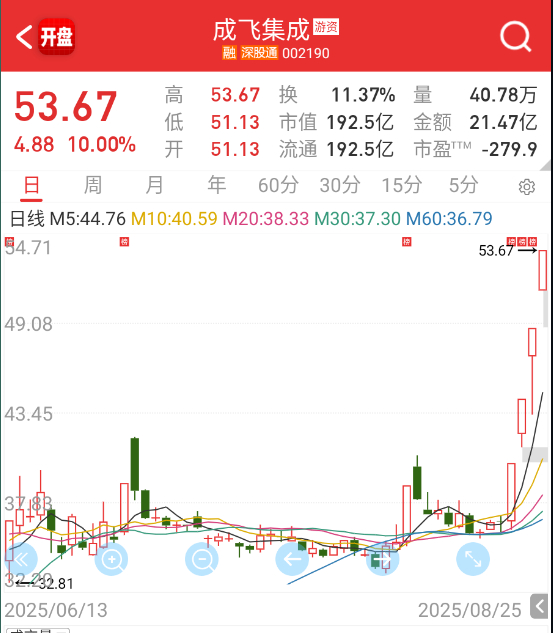Tap M30:37.30 moving average label

point(357,219)
